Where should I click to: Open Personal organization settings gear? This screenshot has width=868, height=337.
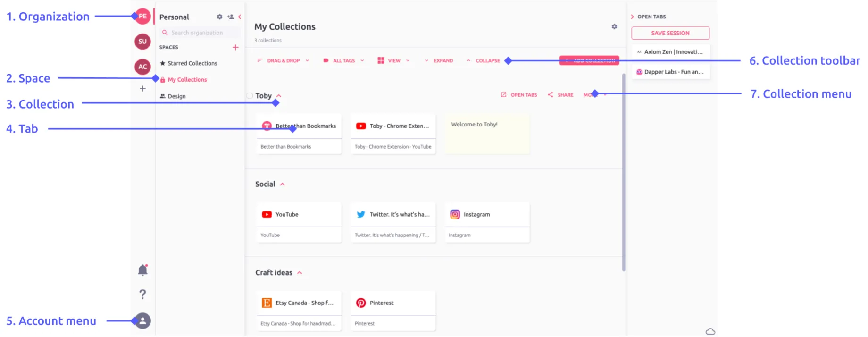coord(219,17)
